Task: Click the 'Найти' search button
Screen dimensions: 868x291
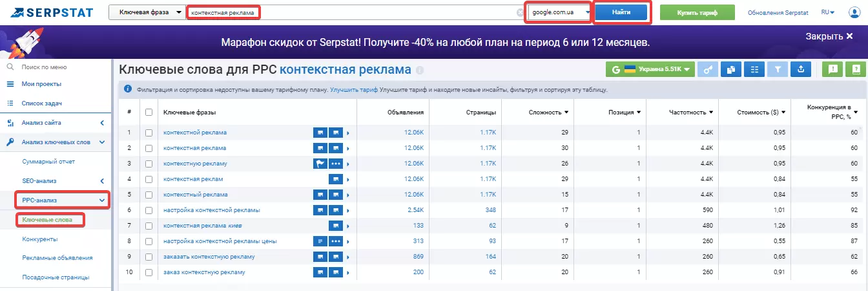Action: [621, 13]
